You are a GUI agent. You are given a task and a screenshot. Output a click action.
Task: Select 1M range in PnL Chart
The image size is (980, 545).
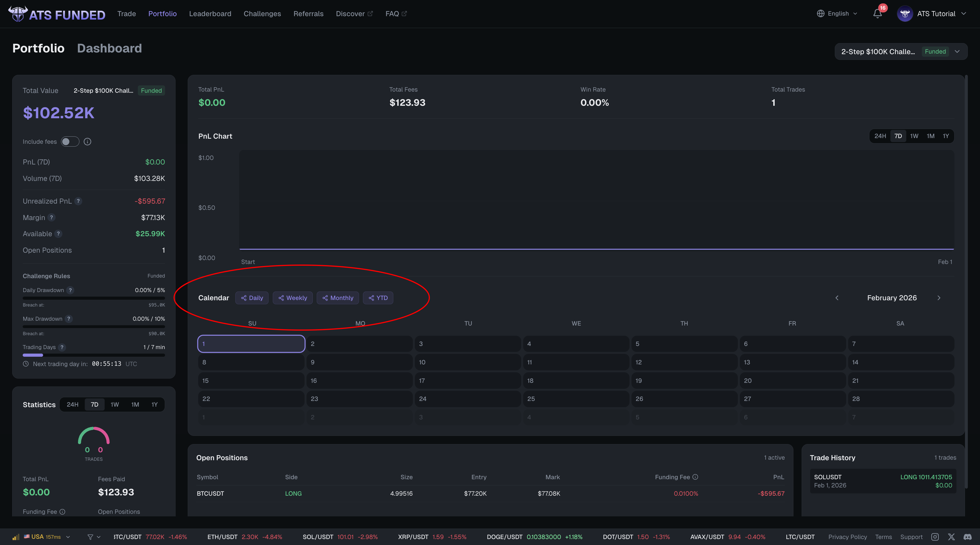pyautogui.click(x=930, y=136)
